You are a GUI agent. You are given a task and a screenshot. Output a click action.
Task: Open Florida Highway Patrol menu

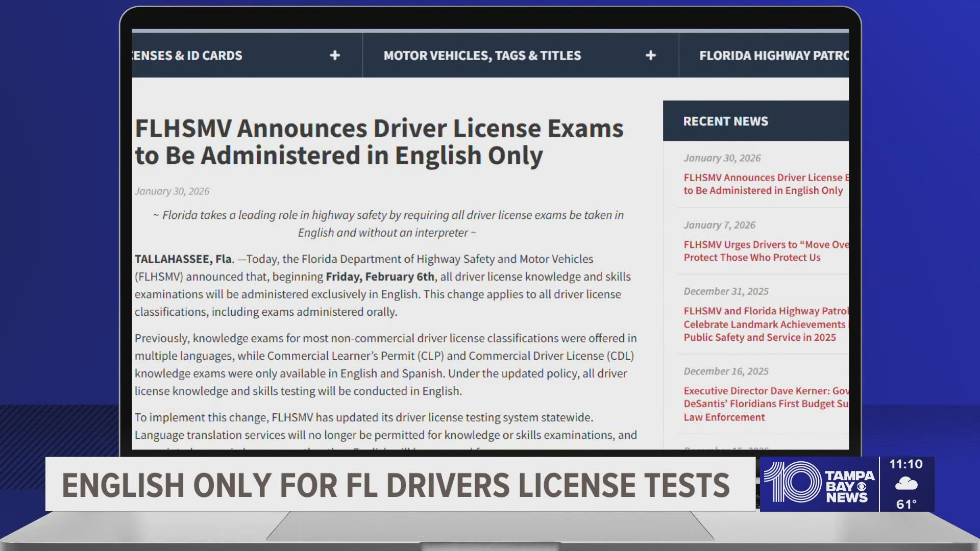coord(773,56)
